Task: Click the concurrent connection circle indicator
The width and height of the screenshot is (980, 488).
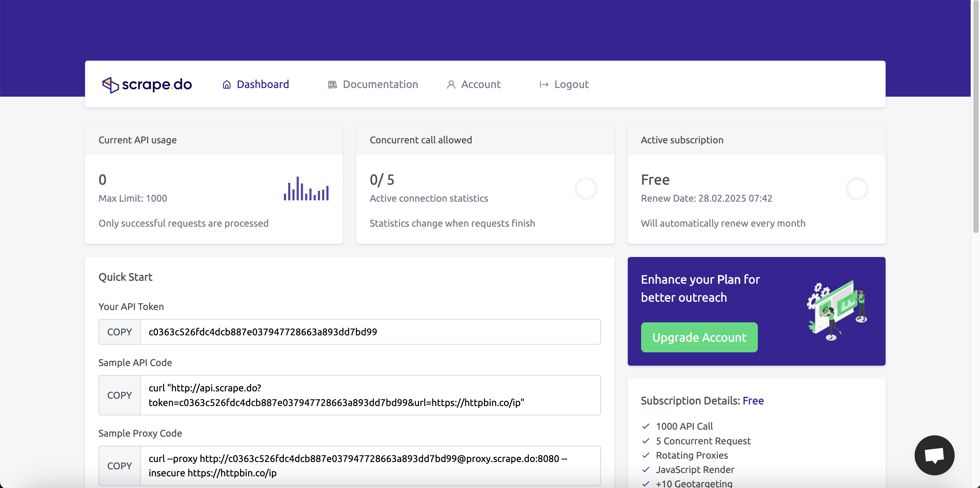Action: point(586,189)
